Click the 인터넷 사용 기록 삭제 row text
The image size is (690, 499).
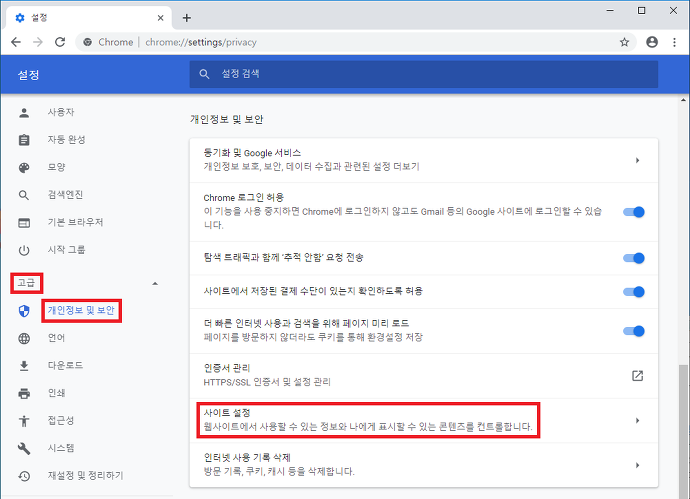pos(279,465)
